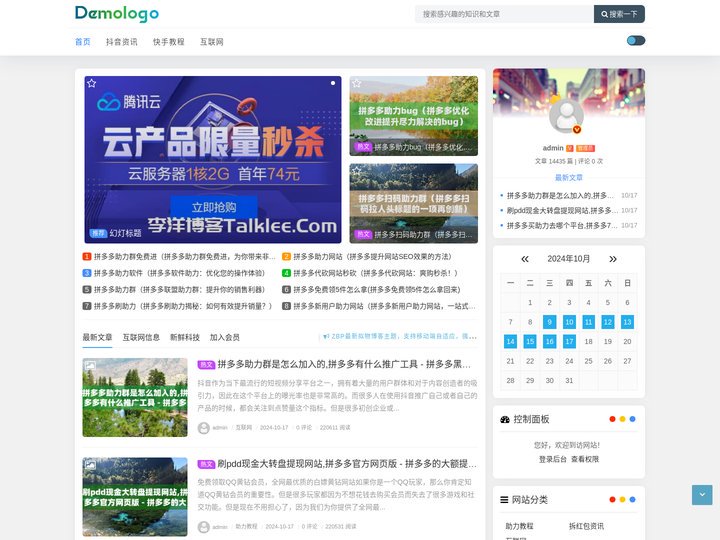Click slider pagination dot on main banner
Screen dimensions: 720x540
click(332, 83)
